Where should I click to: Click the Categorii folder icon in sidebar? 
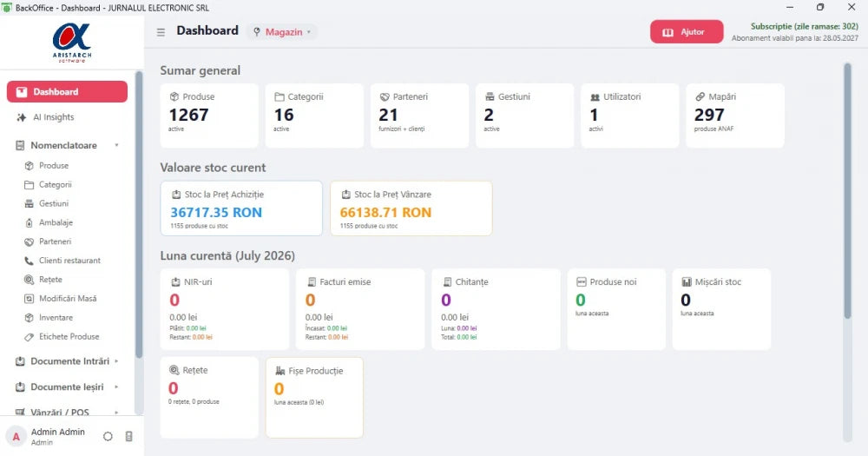(x=29, y=185)
